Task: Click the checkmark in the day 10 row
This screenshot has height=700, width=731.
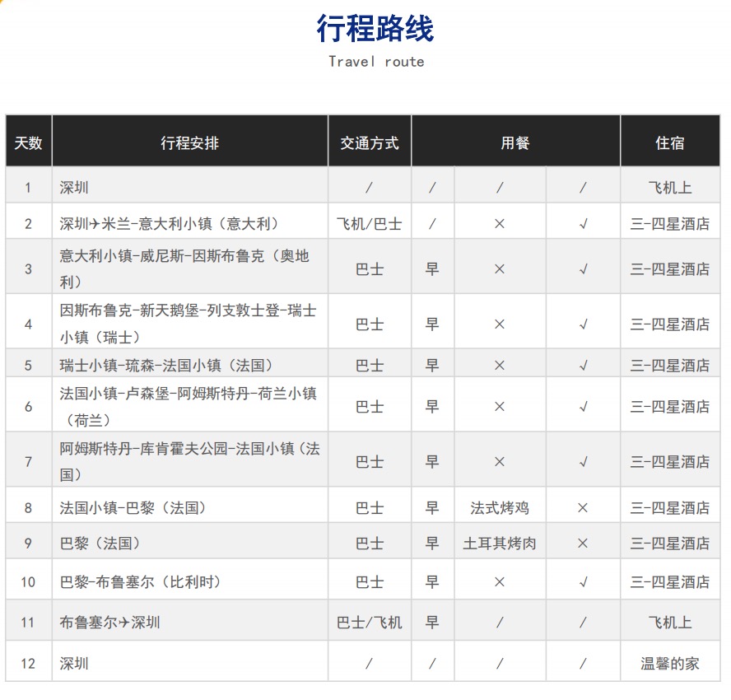Action: 583,582
